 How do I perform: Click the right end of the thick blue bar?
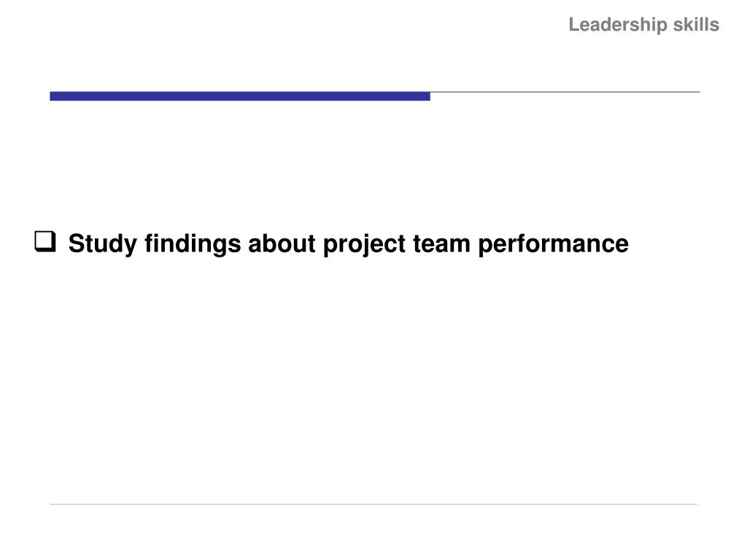427,96
